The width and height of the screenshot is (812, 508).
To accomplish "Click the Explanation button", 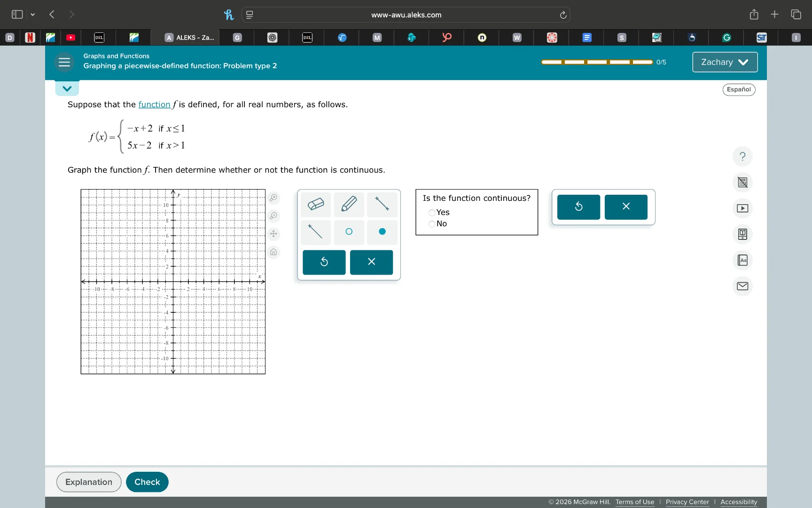I will point(88,482).
